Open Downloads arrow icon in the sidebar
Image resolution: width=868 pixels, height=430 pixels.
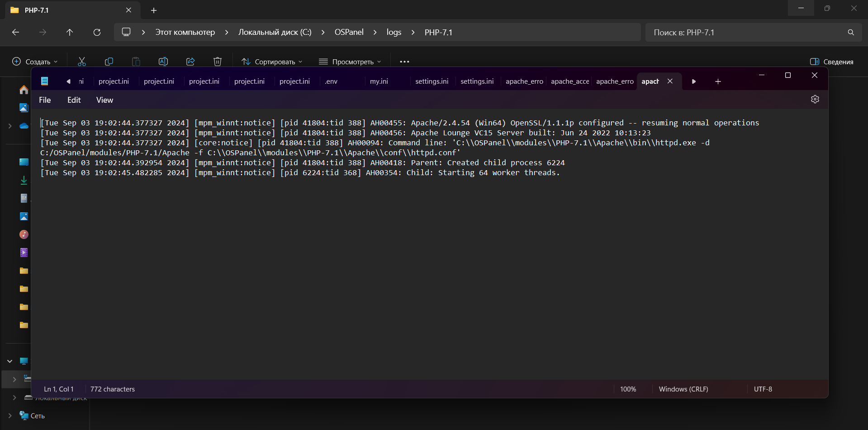point(24,180)
